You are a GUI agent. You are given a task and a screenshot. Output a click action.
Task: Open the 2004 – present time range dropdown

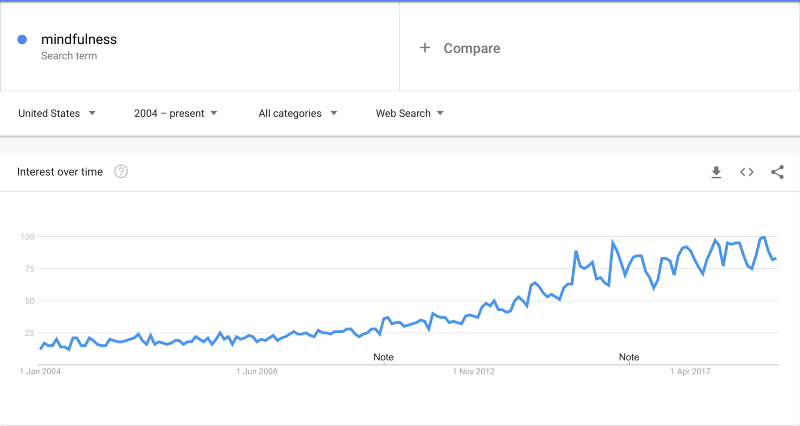[x=176, y=113]
